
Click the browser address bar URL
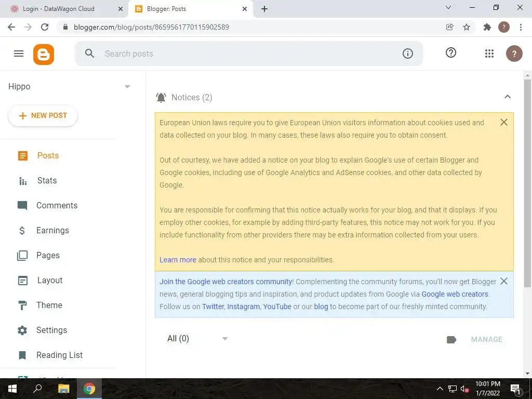151,27
